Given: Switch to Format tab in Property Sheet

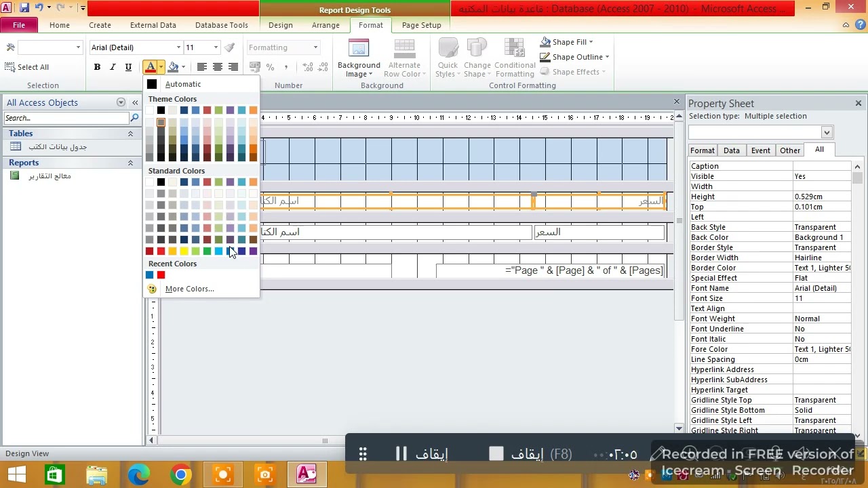Looking at the screenshot, I should (x=703, y=150).
